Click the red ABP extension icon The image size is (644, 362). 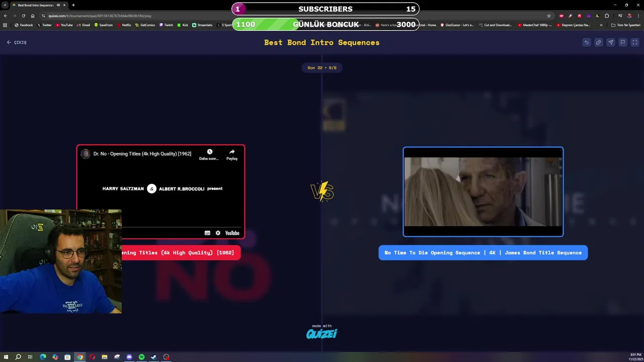(561, 16)
